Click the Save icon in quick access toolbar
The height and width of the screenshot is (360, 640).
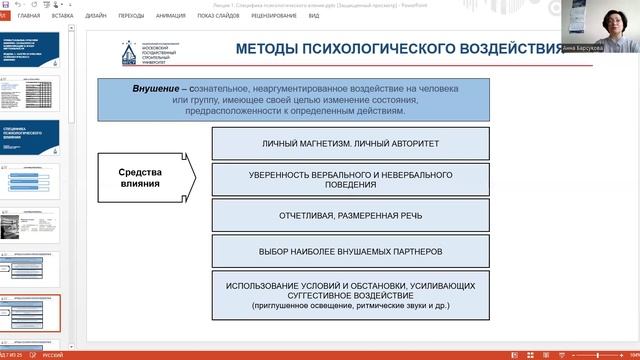pyautogui.click(x=5, y=4)
